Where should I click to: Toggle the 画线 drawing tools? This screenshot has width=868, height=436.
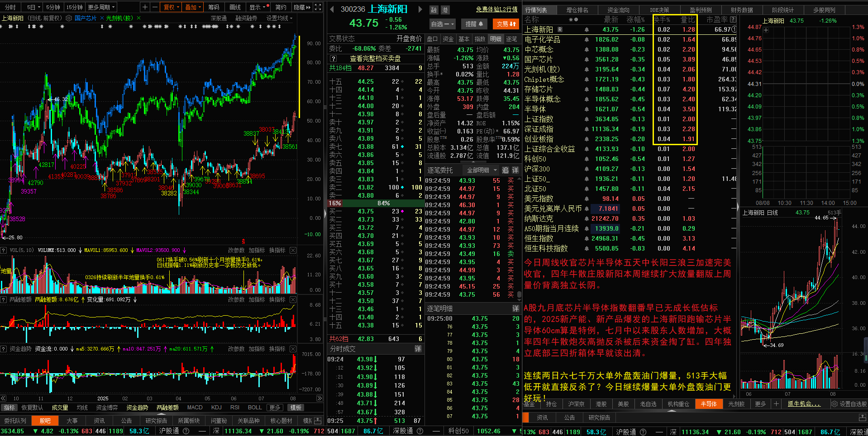pos(235,7)
